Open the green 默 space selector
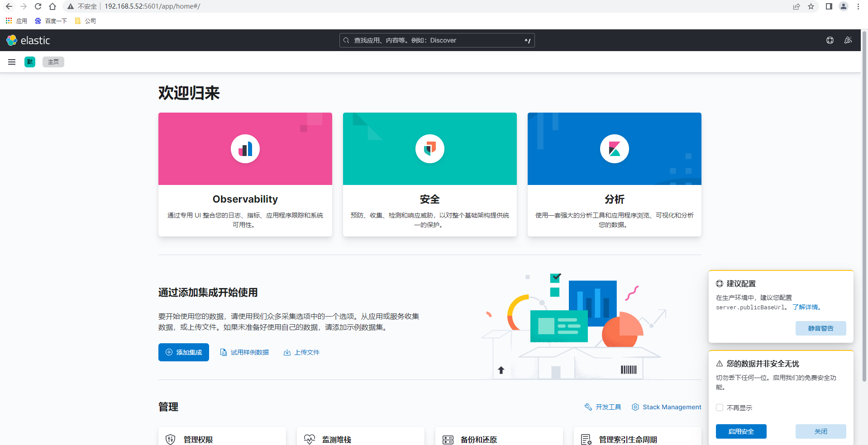 [x=30, y=62]
